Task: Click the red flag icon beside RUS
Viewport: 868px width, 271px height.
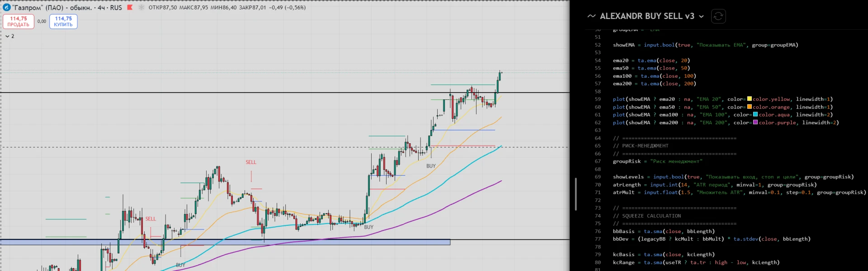Action: 130,7
